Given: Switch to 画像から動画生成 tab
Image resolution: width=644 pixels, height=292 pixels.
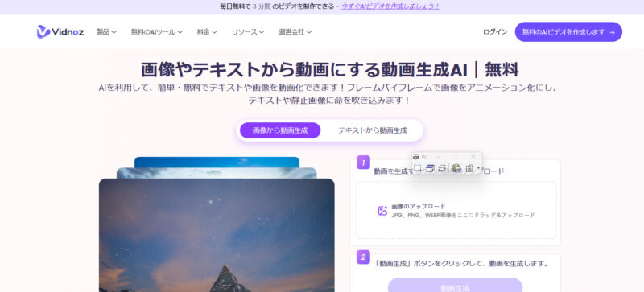Looking at the screenshot, I should pyautogui.click(x=280, y=130).
